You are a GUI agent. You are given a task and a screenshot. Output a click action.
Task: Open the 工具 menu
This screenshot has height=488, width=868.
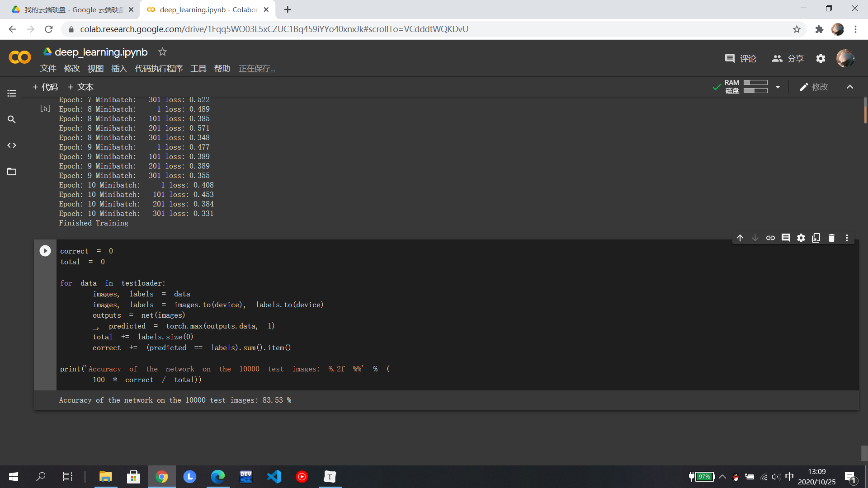click(198, 69)
